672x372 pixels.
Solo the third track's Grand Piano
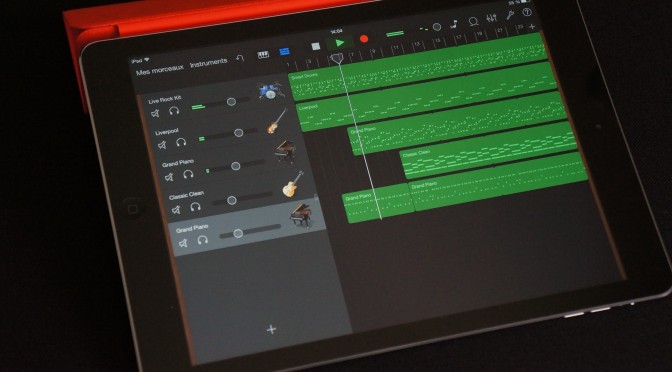[x=188, y=174]
